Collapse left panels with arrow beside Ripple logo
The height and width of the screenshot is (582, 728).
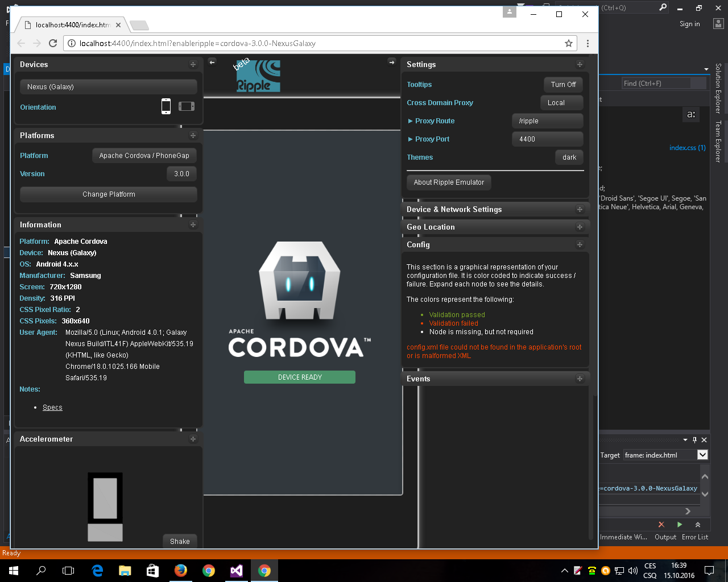212,62
